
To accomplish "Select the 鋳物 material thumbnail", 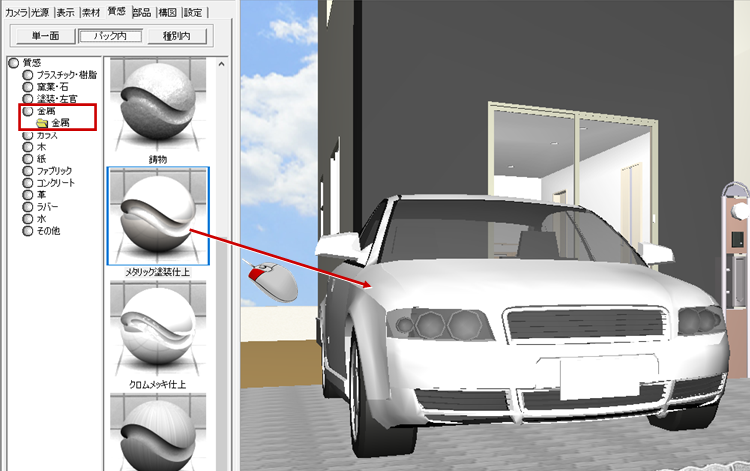I will point(158,104).
